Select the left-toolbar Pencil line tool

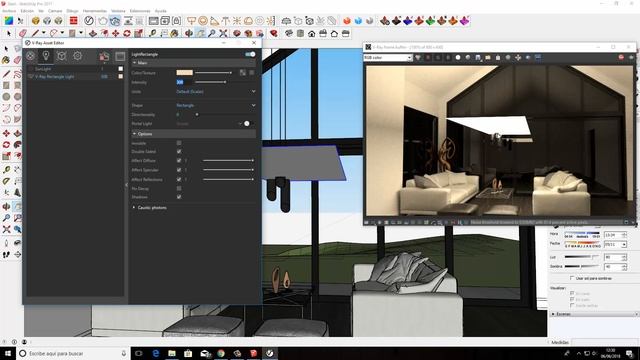(x=6, y=74)
